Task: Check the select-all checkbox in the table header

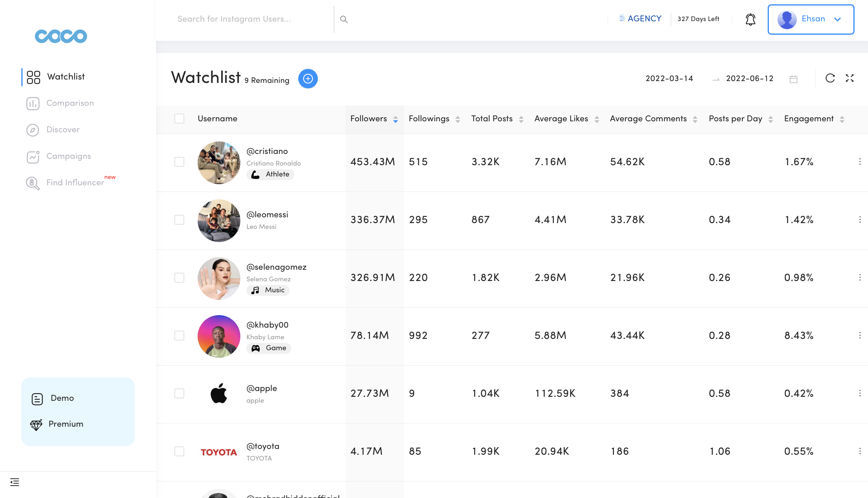Action: (179, 119)
